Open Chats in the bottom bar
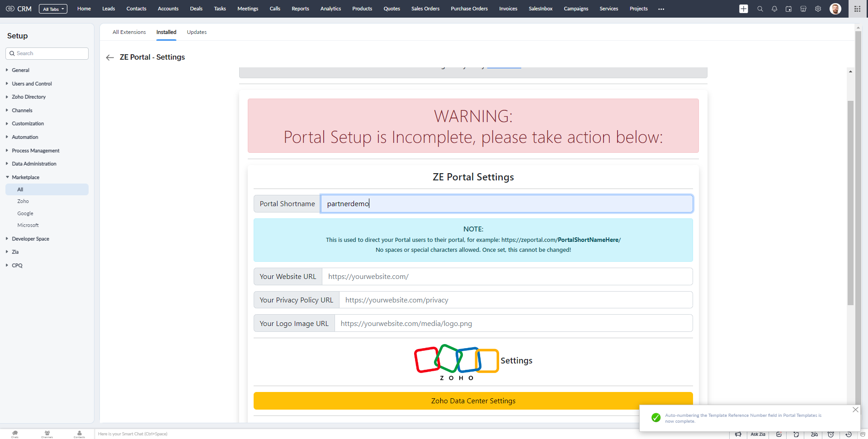868x439 pixels. tap(15, 434)
